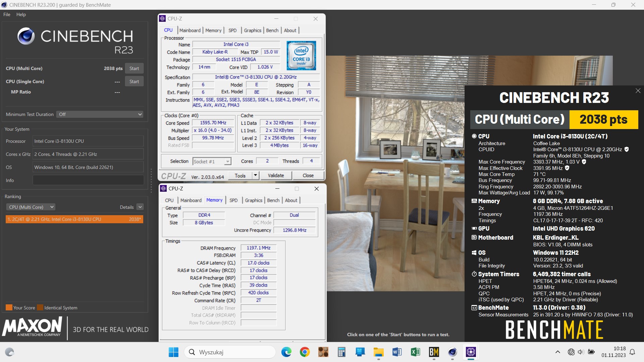The image size is (644, 362).
Task: Open Bench tab in lower CPU-Z window
Action: pos(273,200)
